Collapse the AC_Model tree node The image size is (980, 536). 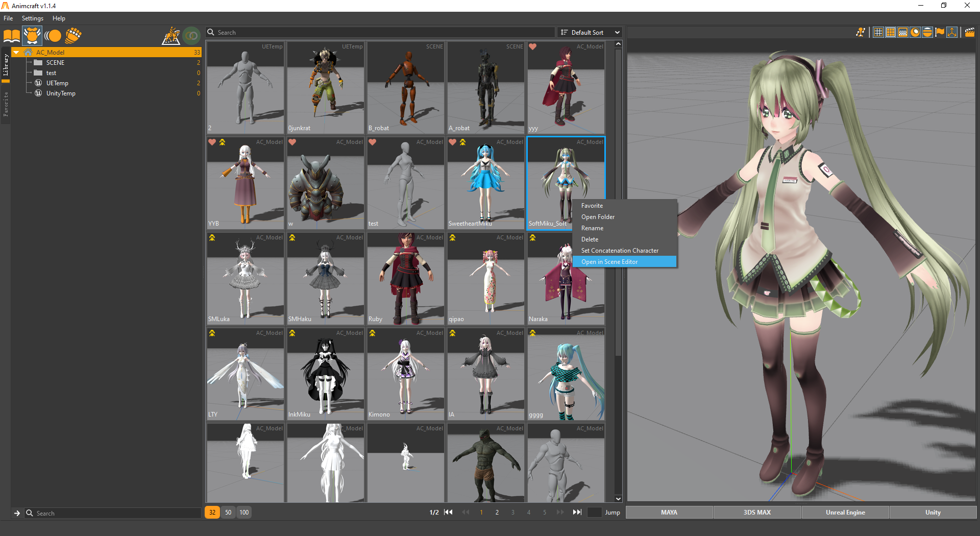(16, 52)
